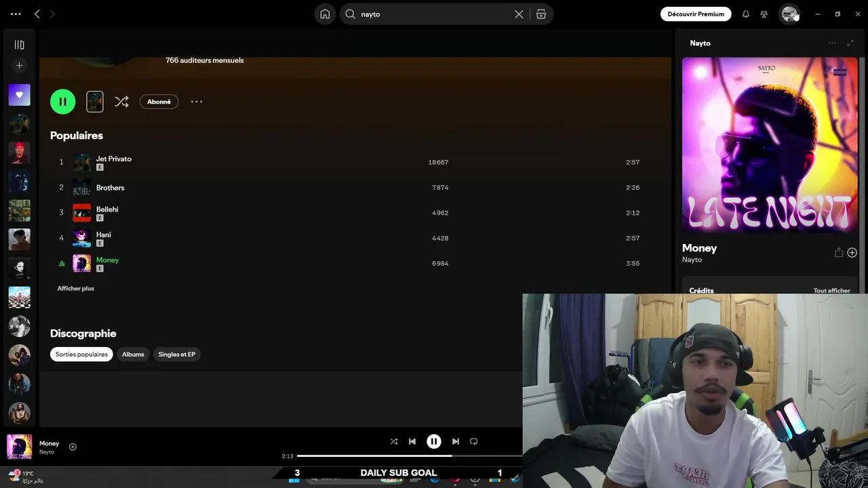This screenshot has width=868, height=488.
Task: Open the Nayto panel more options dots
Action: [x=832, y=43]
